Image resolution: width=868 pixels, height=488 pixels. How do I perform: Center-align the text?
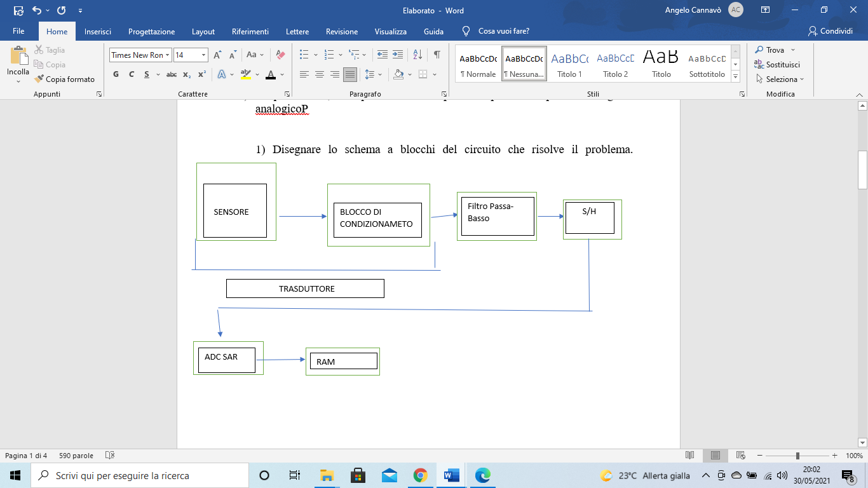pos(320,74)
